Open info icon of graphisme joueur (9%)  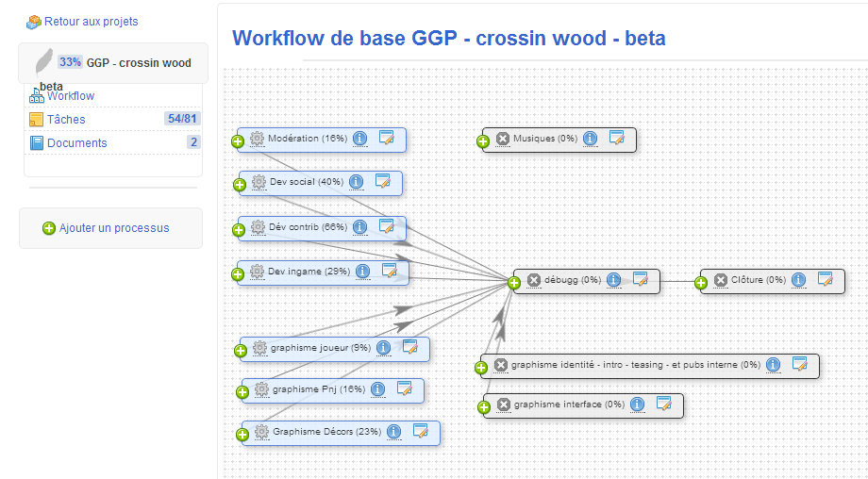[383, 347]
